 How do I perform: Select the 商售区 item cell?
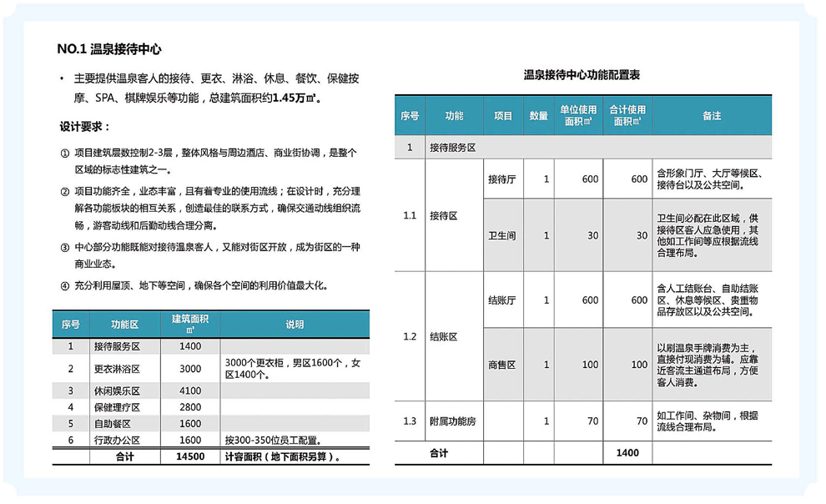[x=501, y=365]
